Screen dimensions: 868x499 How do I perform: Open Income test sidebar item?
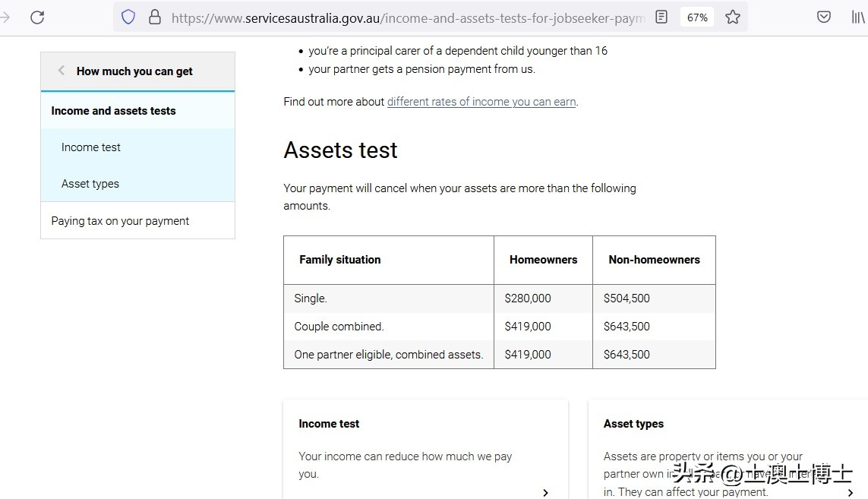[x=91, y=147]
